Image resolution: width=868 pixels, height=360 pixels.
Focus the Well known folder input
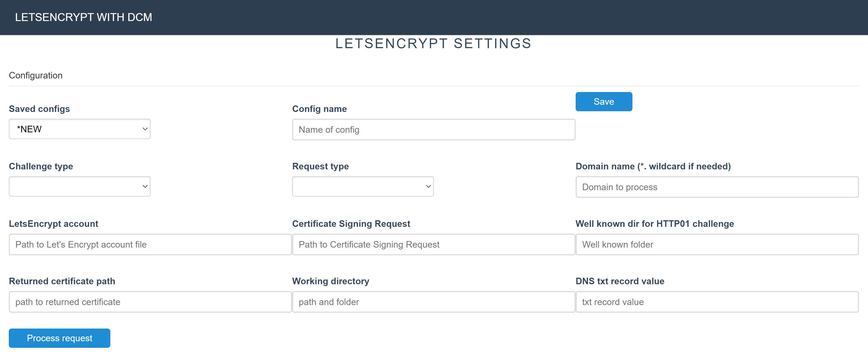[x=717, y=244]
